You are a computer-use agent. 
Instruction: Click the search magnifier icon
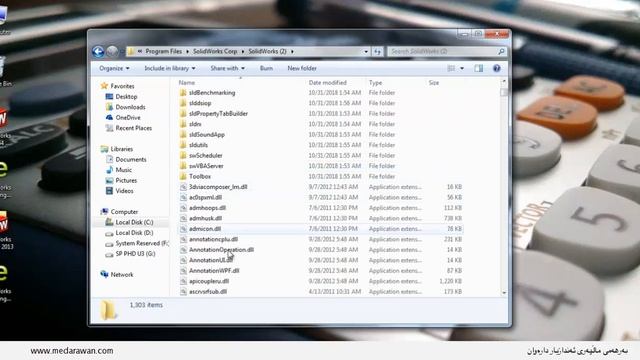(x=501, y=51)
